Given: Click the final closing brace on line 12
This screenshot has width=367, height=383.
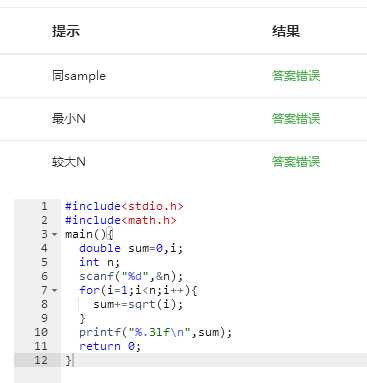Looking at the screenshot, I should coord(68,361).
